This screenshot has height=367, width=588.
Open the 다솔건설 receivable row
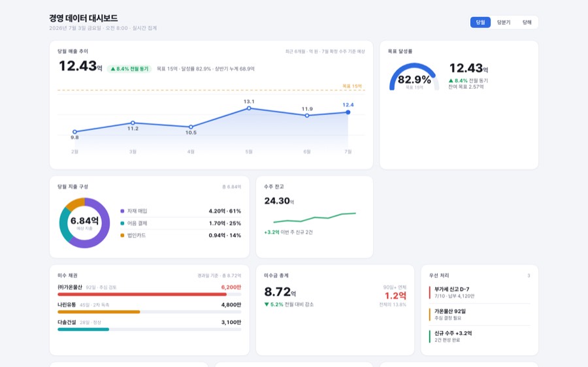[149, 326]
